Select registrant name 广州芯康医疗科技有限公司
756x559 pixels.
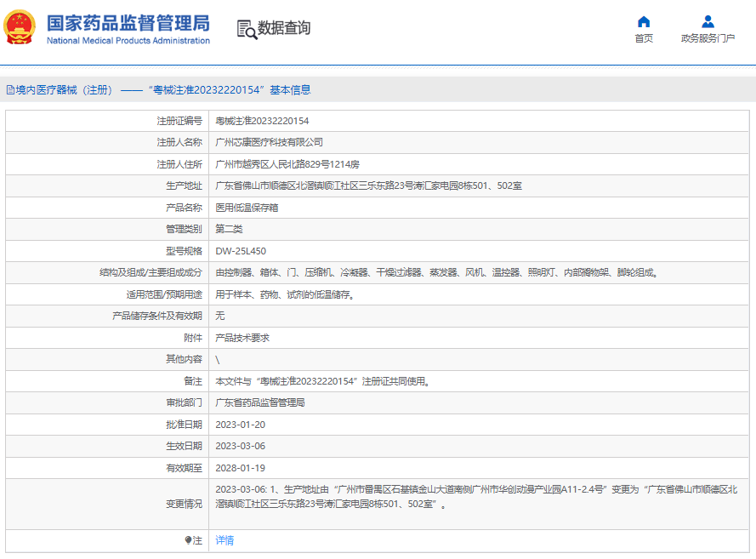[x=269, y=142]
